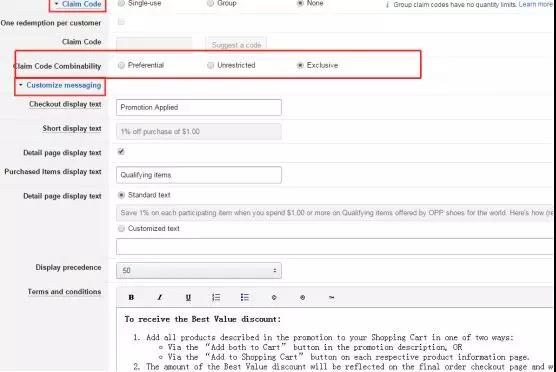This screenshot has height=372, width=556.
Task: Insert bulleted list in terms editor
Action: 245,297
